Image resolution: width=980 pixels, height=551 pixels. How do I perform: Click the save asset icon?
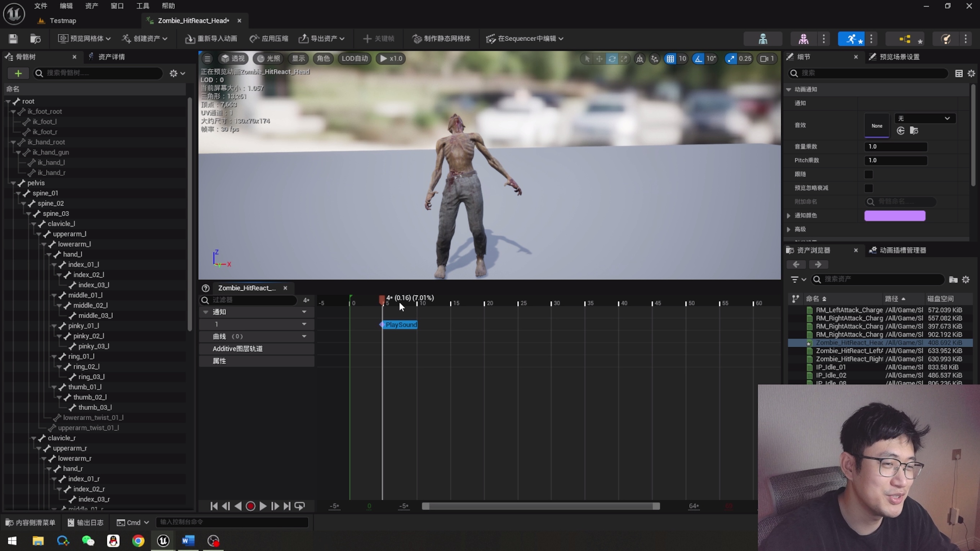pos(13,39)
